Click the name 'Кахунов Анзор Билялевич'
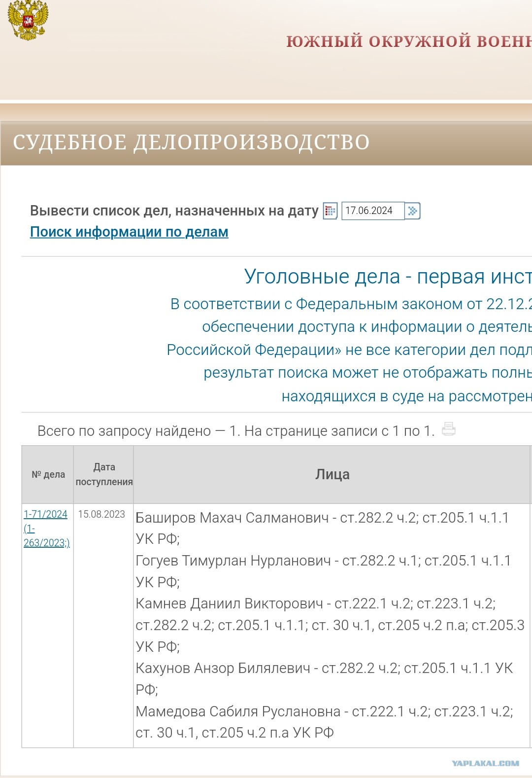 223,668
